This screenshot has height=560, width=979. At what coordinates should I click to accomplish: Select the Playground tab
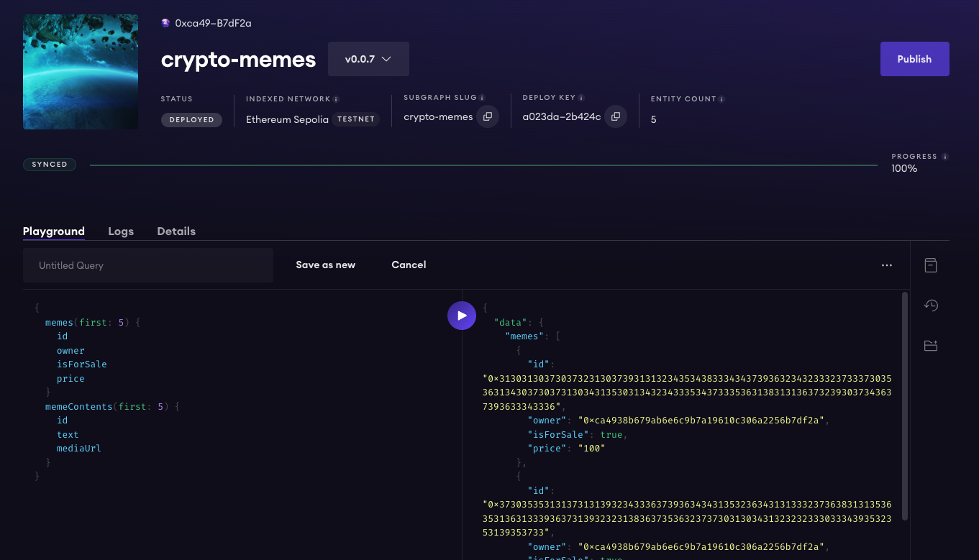[54, 231]
